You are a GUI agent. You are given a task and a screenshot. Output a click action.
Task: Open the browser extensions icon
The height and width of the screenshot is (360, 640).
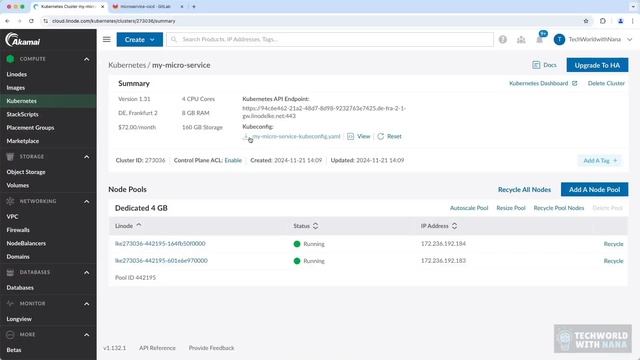pos(603,21)
